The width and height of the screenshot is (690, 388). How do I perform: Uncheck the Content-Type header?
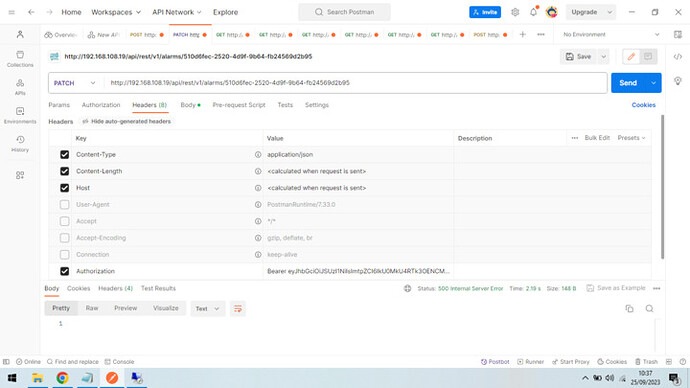pyautogui.click(x=65, y=155)
